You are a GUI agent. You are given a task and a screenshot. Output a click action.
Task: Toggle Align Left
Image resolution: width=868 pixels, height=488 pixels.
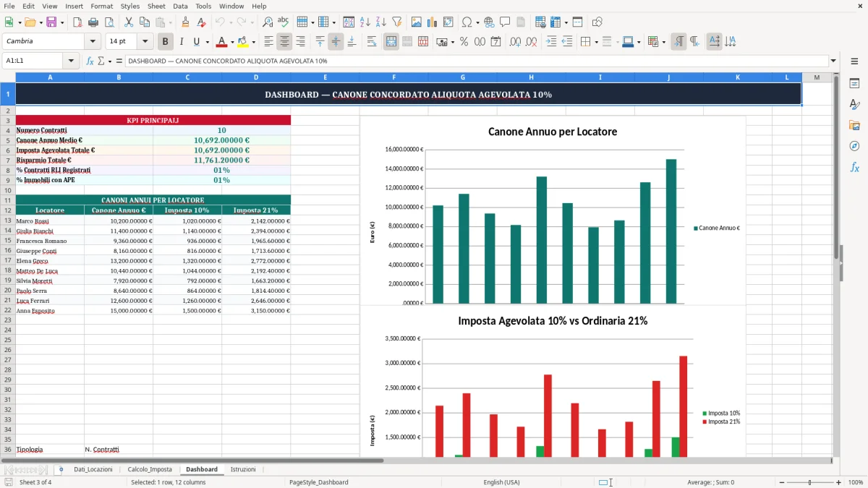pyautogui.click(x=268, y=42)
